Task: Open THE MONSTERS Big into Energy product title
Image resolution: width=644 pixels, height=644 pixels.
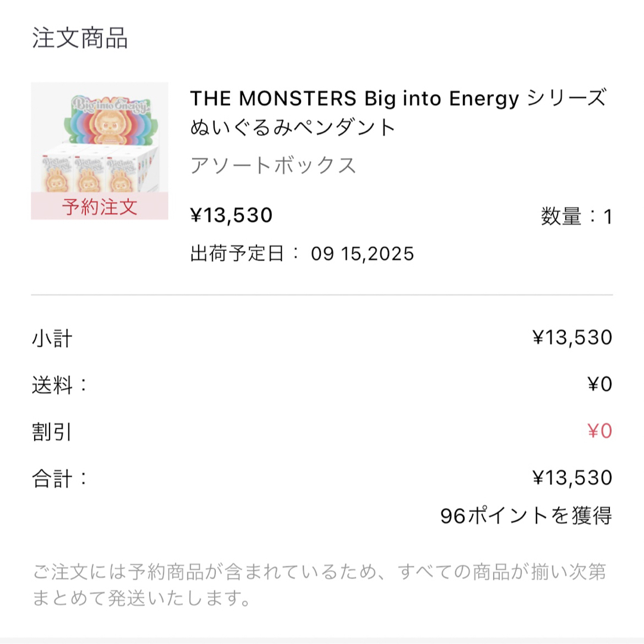Action: click(398, 113)
